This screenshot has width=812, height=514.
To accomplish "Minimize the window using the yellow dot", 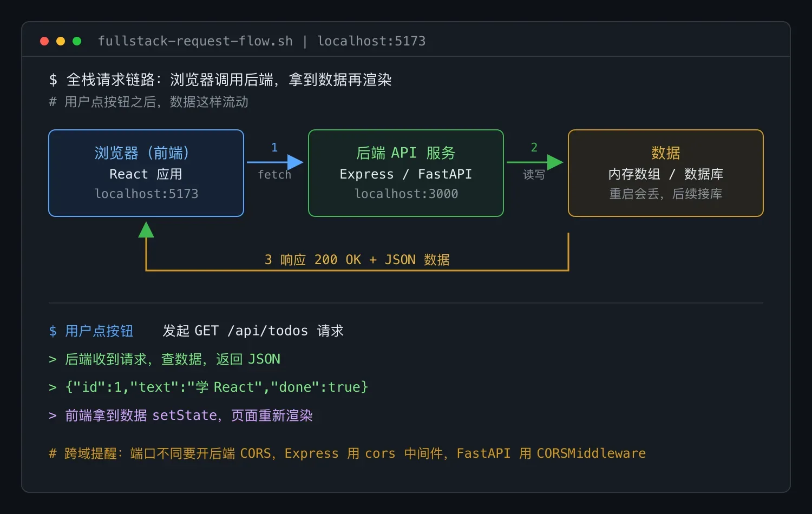I will pos(61,41).
